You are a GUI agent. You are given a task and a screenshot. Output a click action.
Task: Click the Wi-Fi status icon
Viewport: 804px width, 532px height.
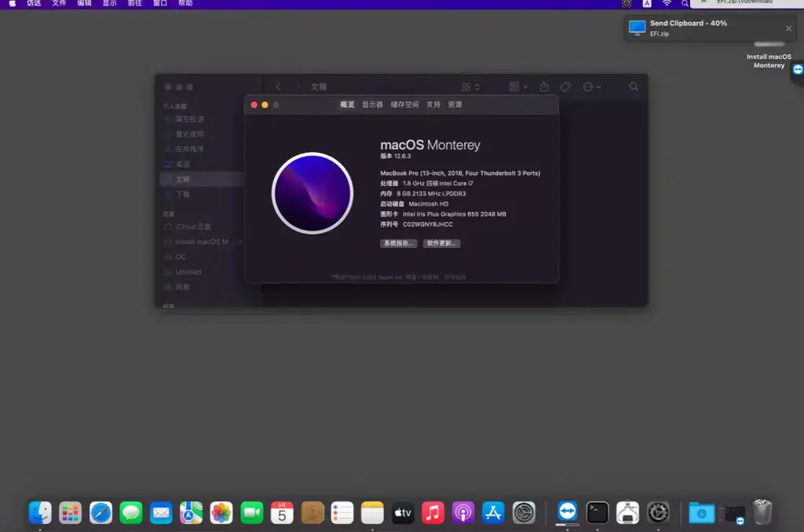667,3
